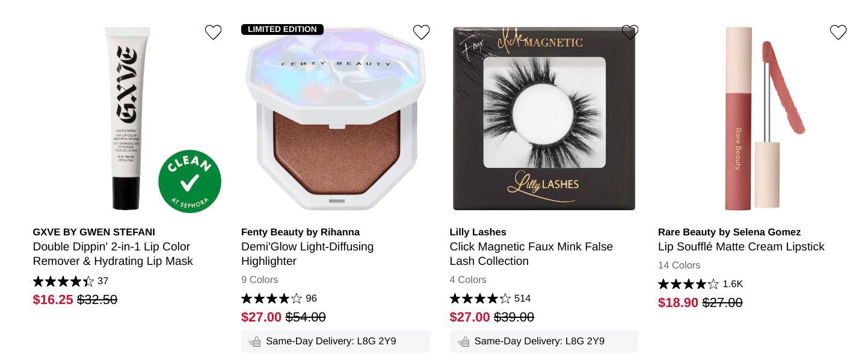Click heart icon on Rare Beauty lipstick
868x360 pixels.
pos(839,33)
